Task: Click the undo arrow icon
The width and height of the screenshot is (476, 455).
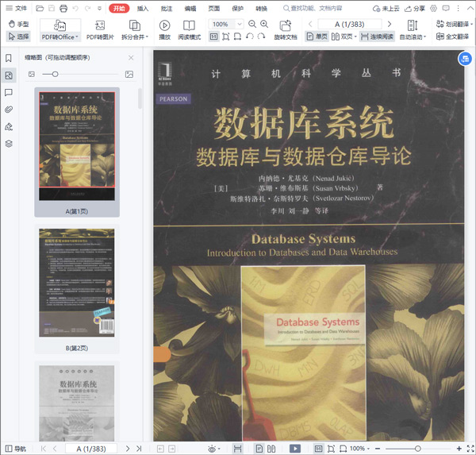Action: tap(75, 8)
